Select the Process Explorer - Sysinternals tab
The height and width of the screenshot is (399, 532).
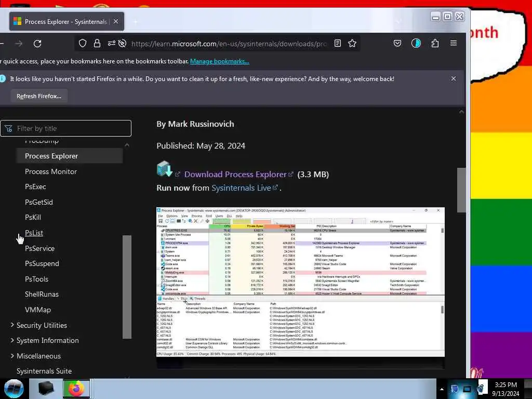[x=66, y=21]
